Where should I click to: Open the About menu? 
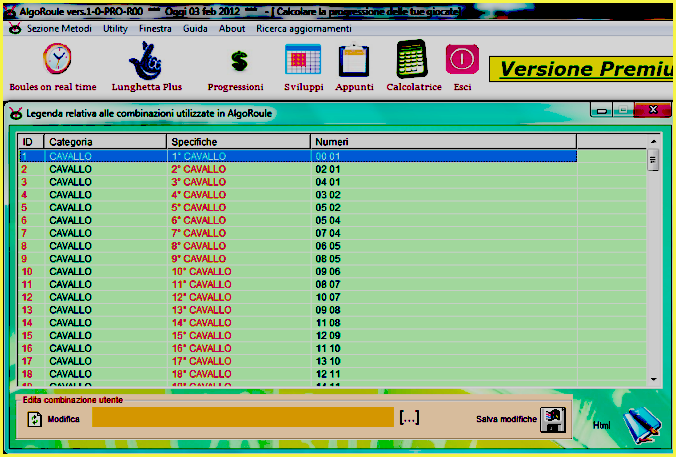click(232, 29)
